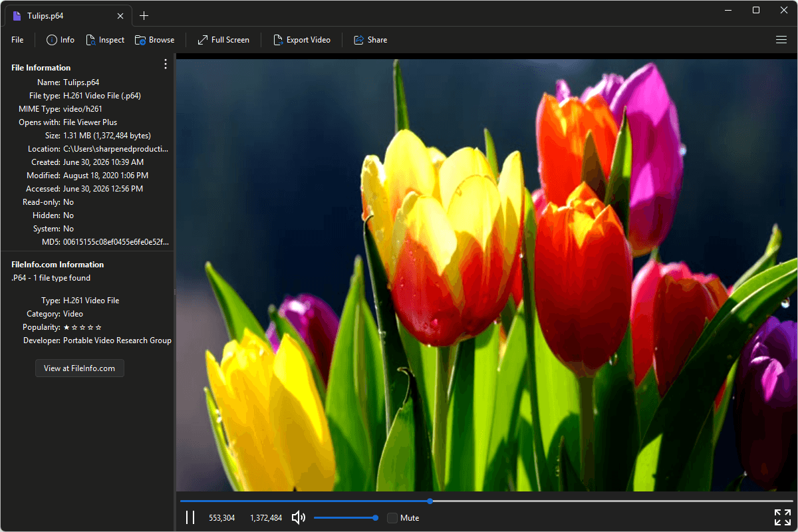This screenshot has height=532, width=798.
Task: Click the current position value 553,304
Action: point(221,518)
